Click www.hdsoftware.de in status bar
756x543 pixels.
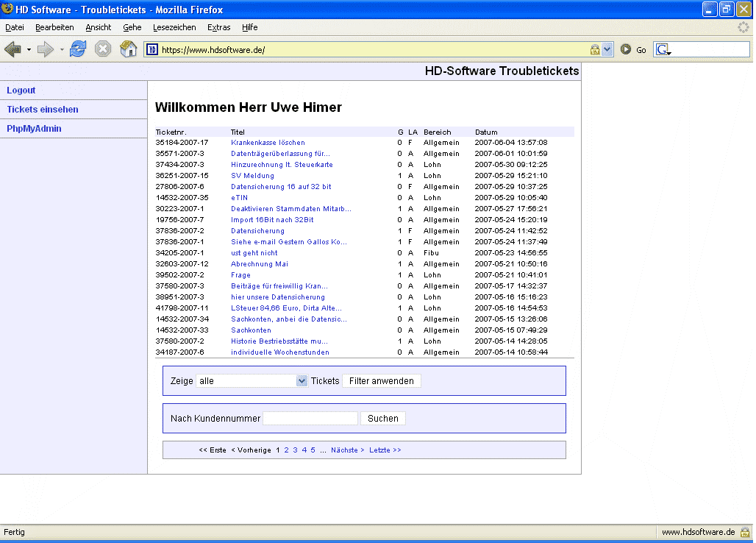[698, 532]
